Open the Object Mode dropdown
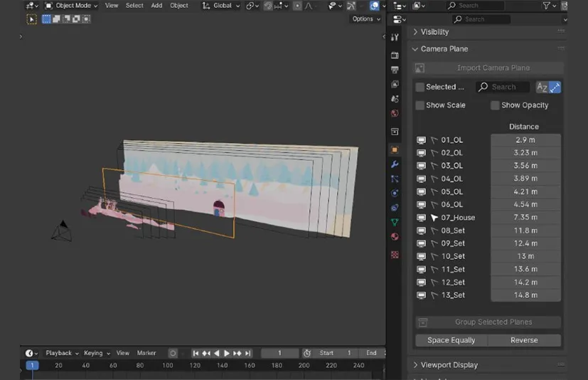 [x=71, y=6]
